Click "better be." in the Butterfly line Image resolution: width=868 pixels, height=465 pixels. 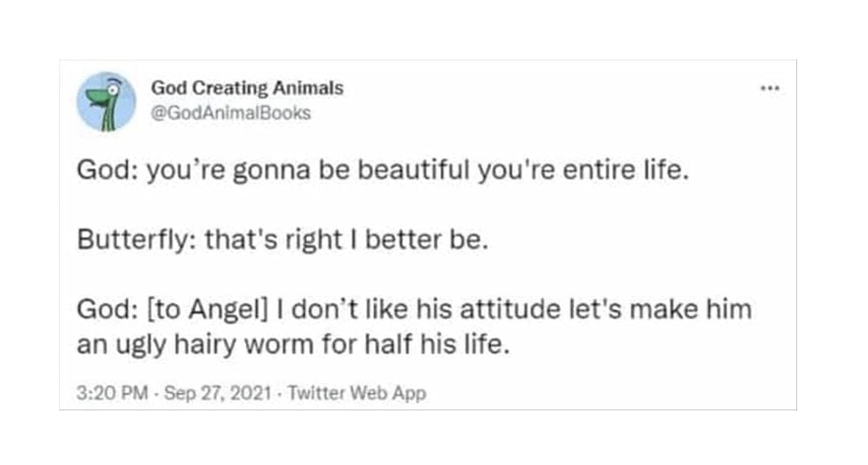[426, 240]
